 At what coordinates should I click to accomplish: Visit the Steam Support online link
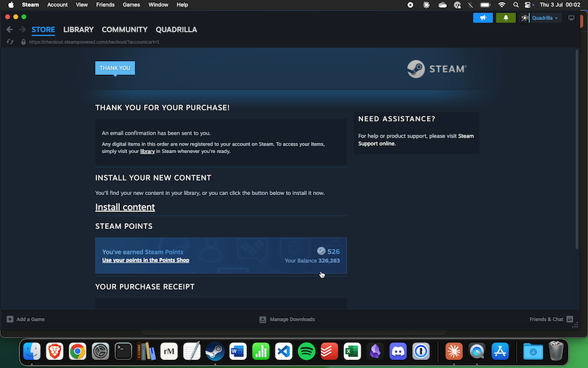[x=416, y=140]
